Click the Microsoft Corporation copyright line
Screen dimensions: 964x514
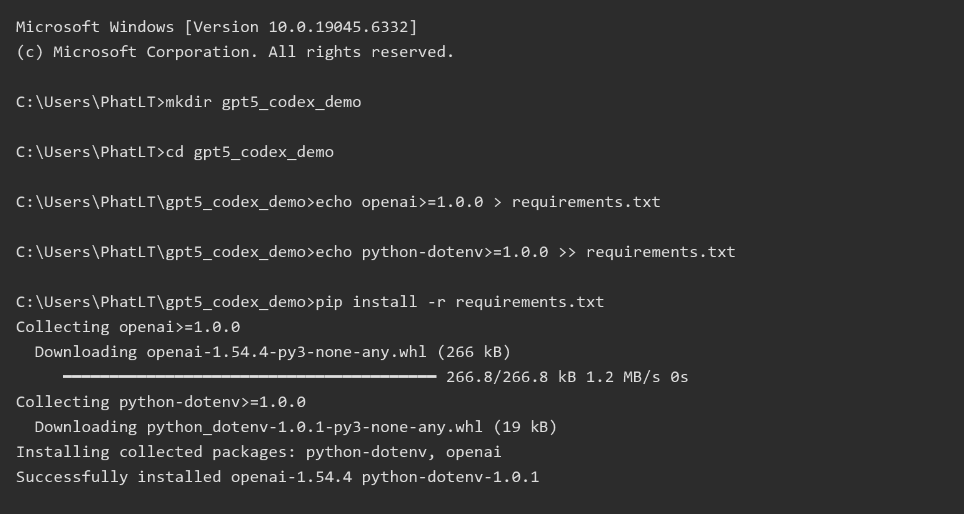[234, 52]
